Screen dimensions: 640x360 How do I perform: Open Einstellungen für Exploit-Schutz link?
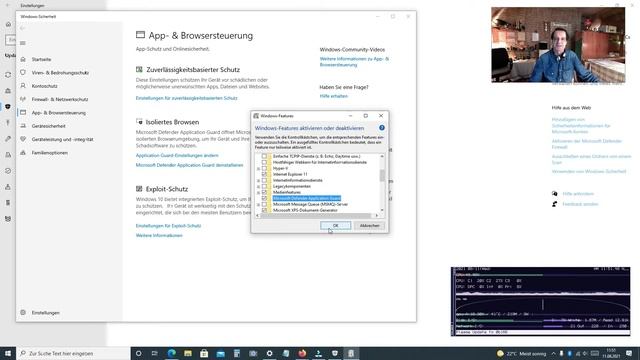168,226
